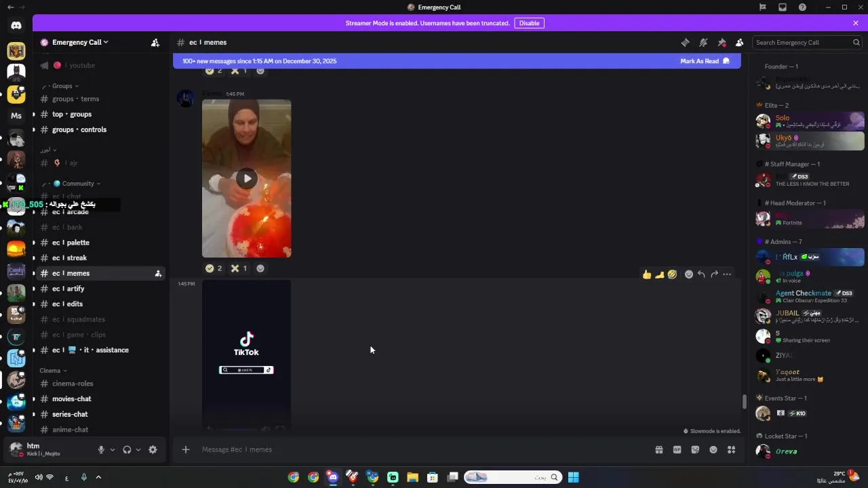Open member Agent Checkmate profile

point(810,296)
